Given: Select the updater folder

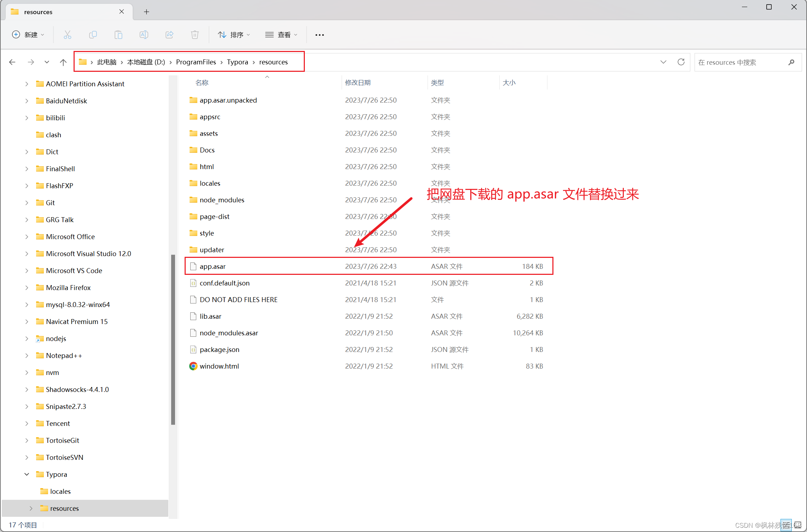Looking at the screenshot, I should coord(212,250).
